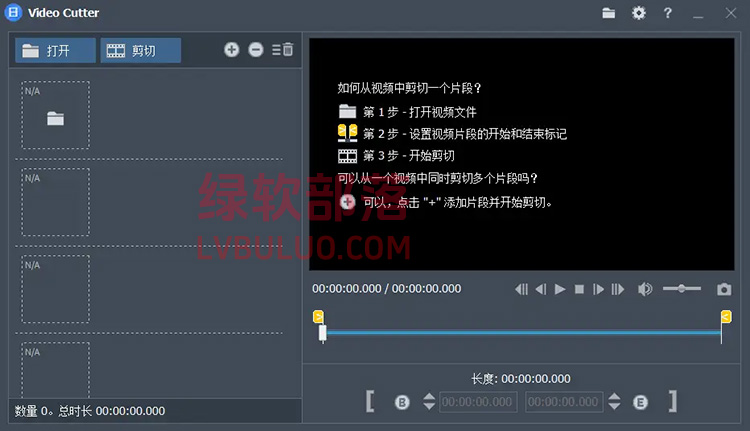750x431 pixels.
Task: Click the film strip icon beside step 3
Action: tap(347, 156)
